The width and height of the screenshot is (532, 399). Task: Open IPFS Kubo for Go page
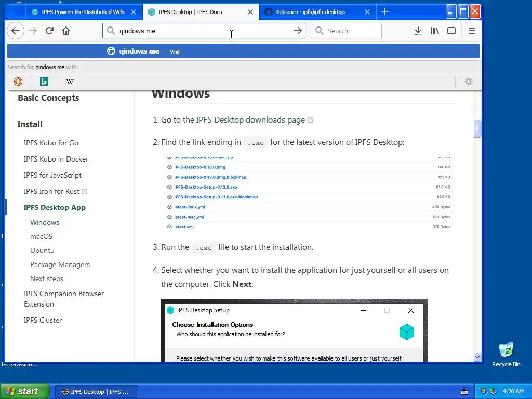(51, 143)
